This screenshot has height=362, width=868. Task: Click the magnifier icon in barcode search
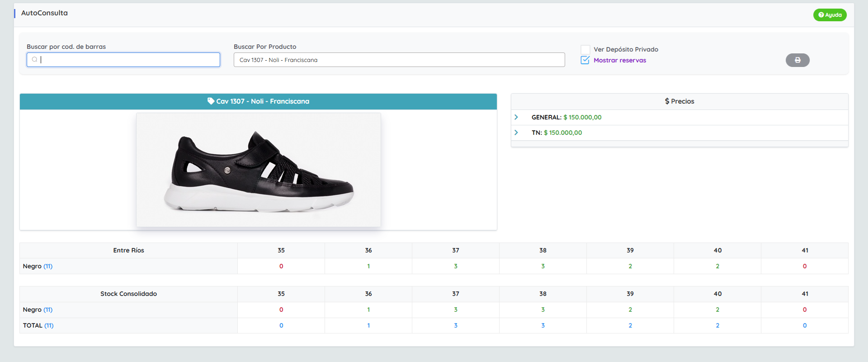[x=35, y=60]
